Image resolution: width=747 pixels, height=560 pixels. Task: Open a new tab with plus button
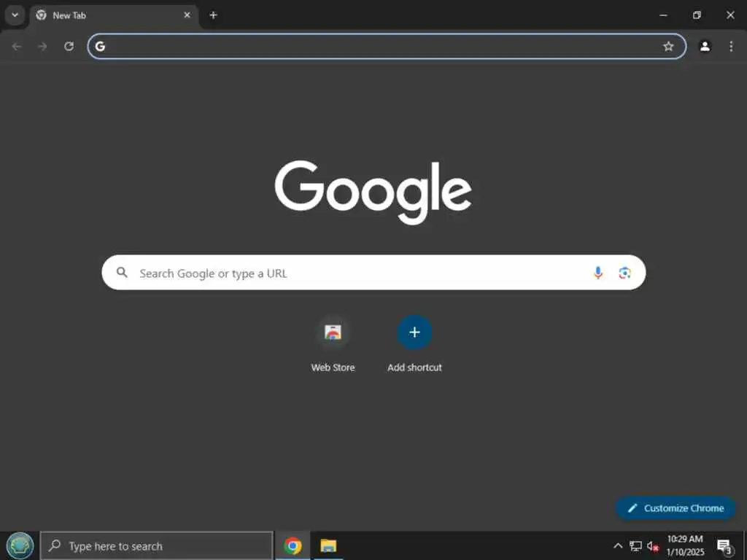point(214,15)
